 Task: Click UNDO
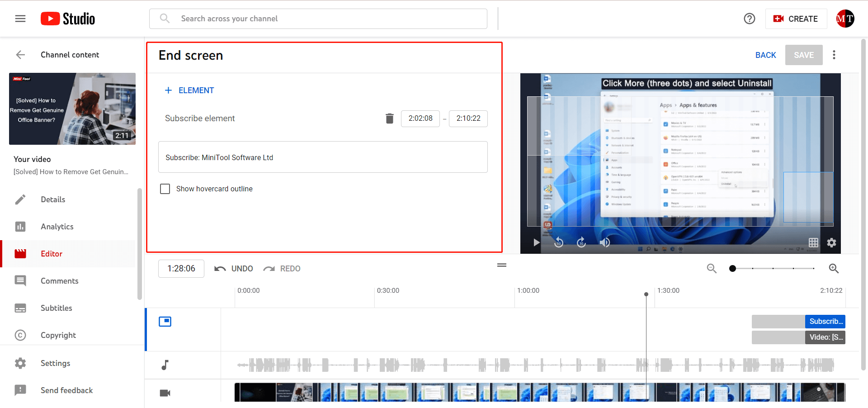pos(234,269)
